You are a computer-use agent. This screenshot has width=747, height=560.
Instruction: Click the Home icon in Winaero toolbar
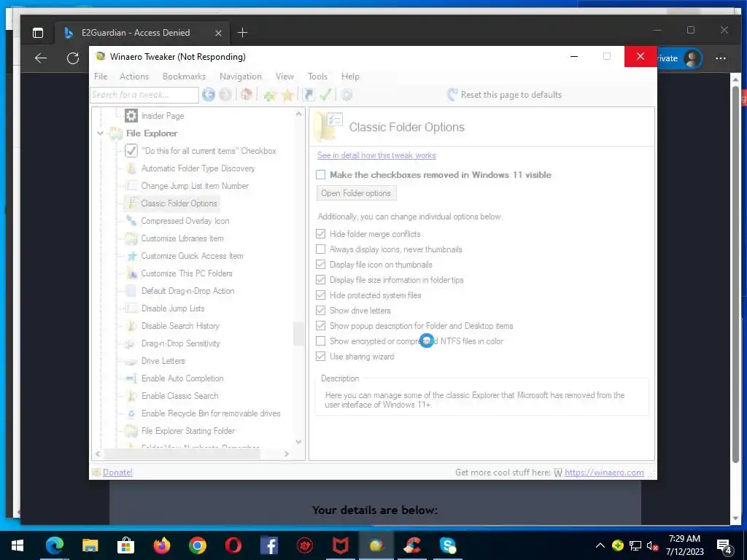click(x=246, y=95)
